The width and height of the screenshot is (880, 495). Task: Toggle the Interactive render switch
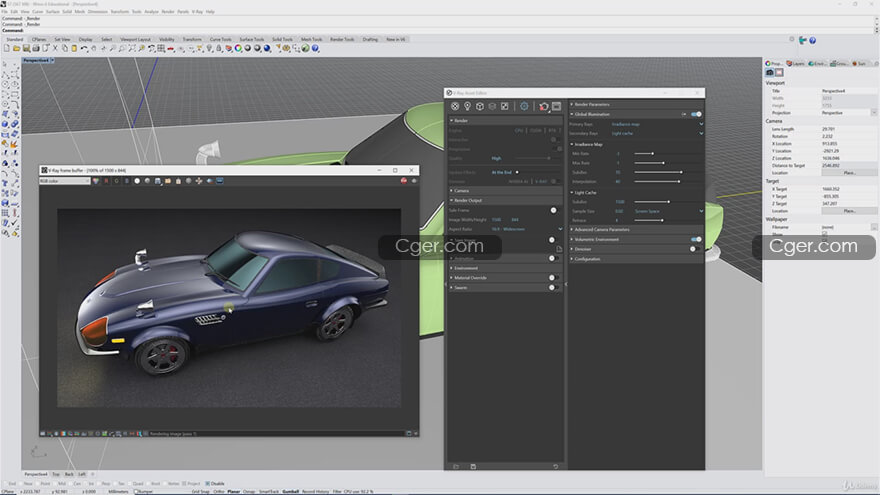pos(555,139)
